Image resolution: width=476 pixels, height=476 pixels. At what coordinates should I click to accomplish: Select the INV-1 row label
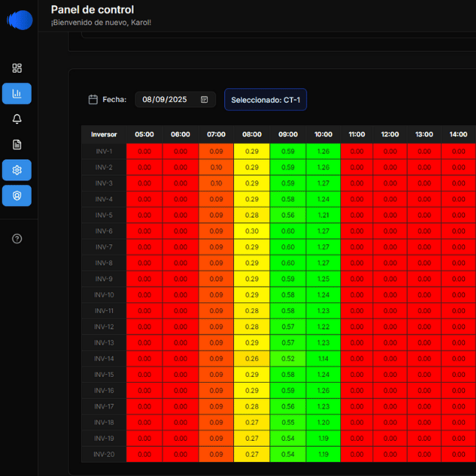104,151
